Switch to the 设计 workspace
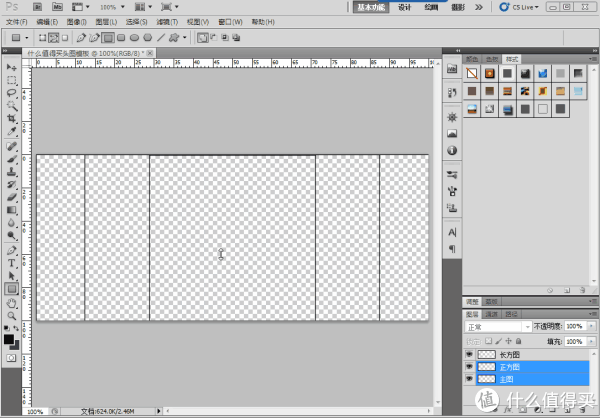The height and width of the screenshot is (418, 600). (x=404, y=7)
